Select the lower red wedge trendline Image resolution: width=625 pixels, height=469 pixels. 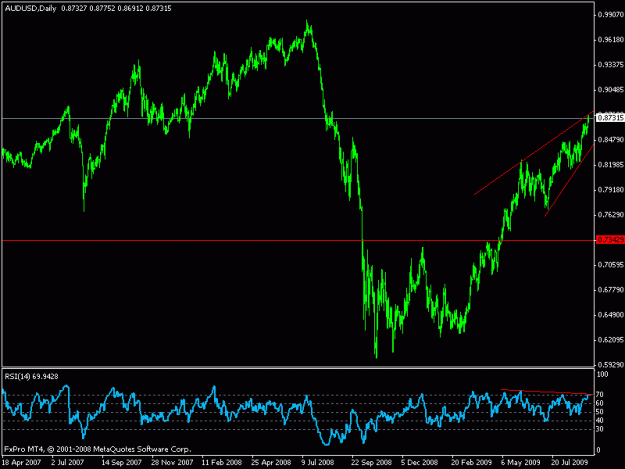[x=569, y=180]
